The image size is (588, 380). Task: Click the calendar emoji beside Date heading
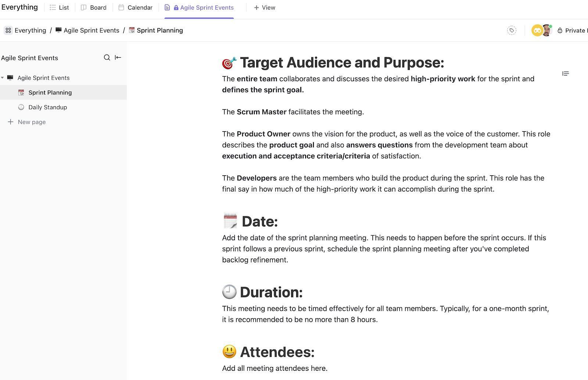[x=230, y=222]
